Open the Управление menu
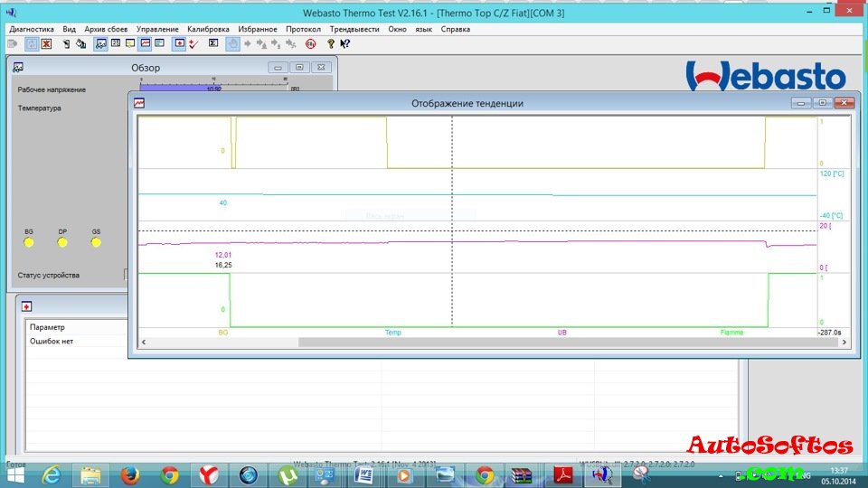868x488 pixels. [157, 29]
